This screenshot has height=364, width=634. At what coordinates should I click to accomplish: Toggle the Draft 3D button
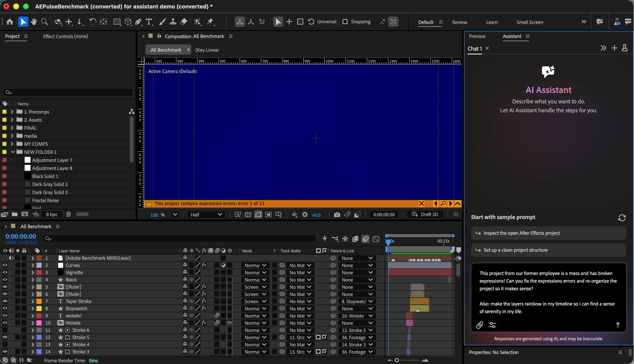(x=425, y=214)
